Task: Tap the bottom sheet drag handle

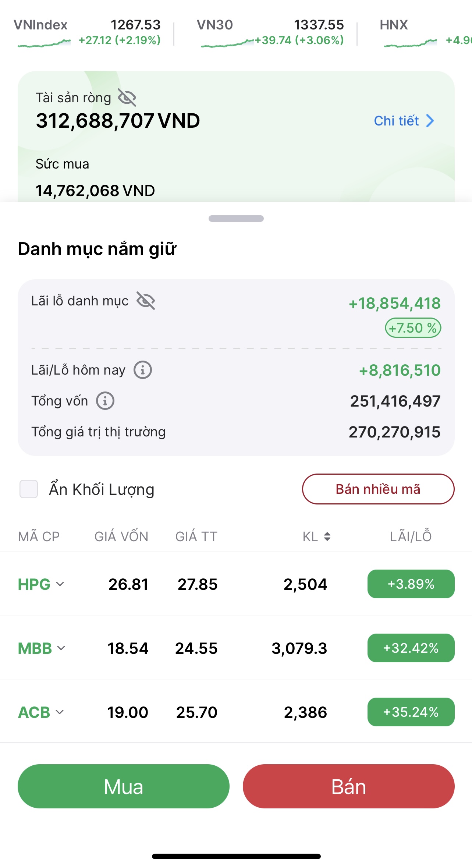Action: [x=236, y=219]
